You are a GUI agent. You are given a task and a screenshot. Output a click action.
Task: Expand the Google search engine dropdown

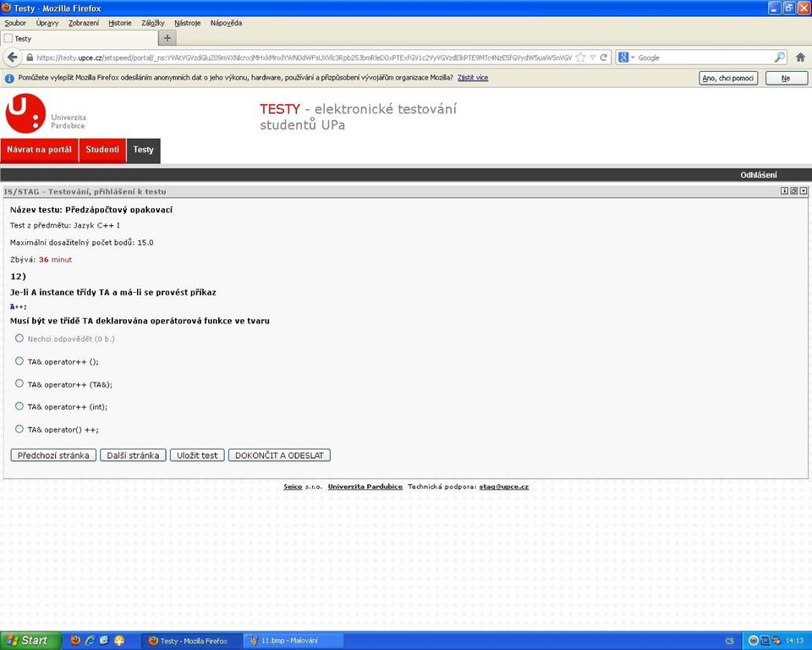click(x=626, y=58)
